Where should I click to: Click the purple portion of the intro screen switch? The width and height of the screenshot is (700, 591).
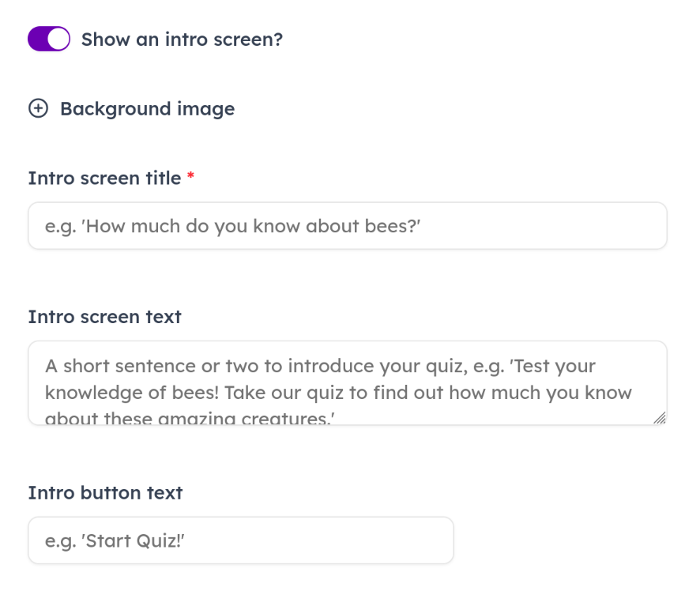pos(38,39)
